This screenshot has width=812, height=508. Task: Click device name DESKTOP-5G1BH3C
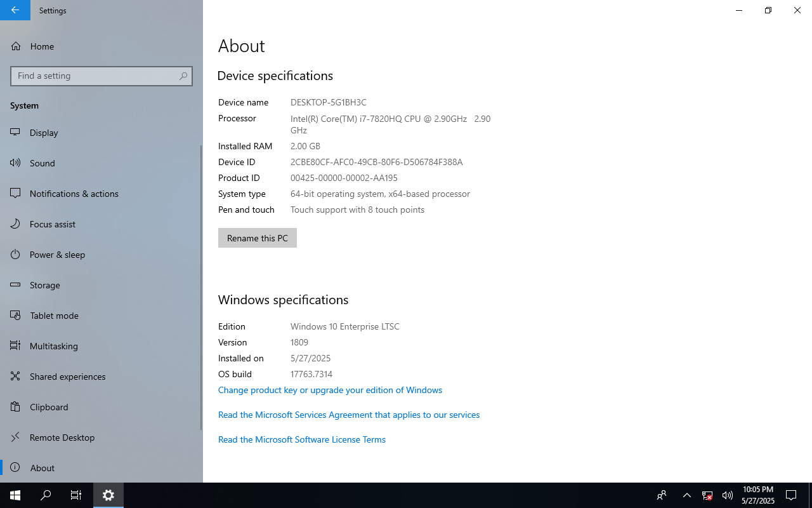coord(329,102)
